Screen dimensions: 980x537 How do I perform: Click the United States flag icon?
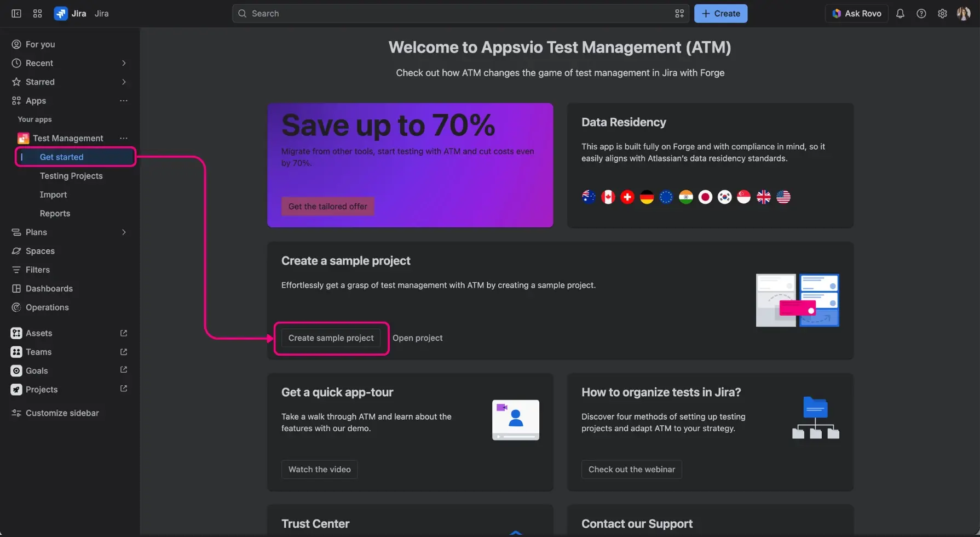tap(783, 197)
